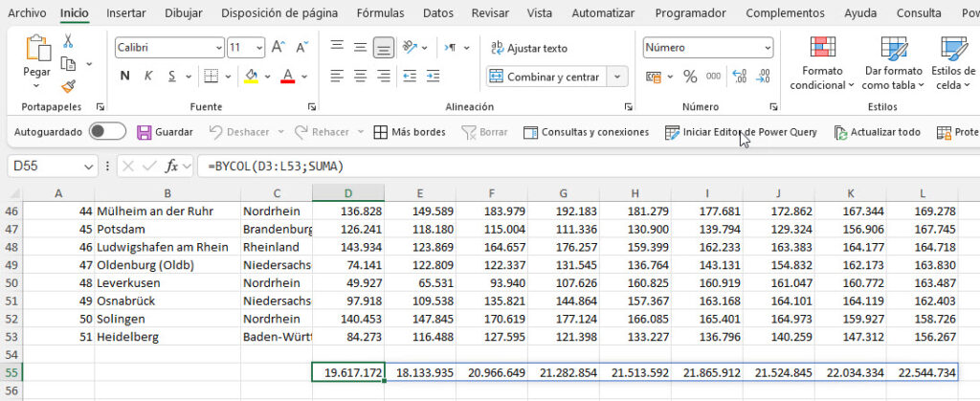Viewport: 980px width, 401px height.
Task: Click the percent style icon
Action: click(691, 77)
